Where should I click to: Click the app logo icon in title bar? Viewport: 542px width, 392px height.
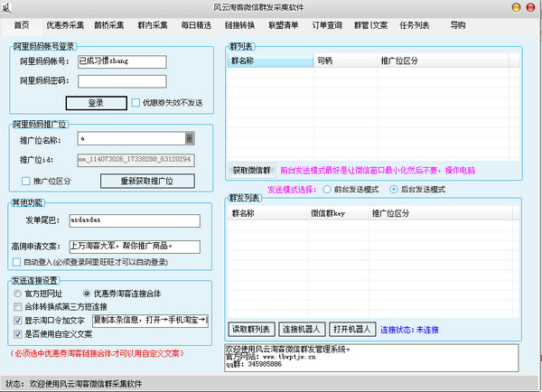(8, 7)
